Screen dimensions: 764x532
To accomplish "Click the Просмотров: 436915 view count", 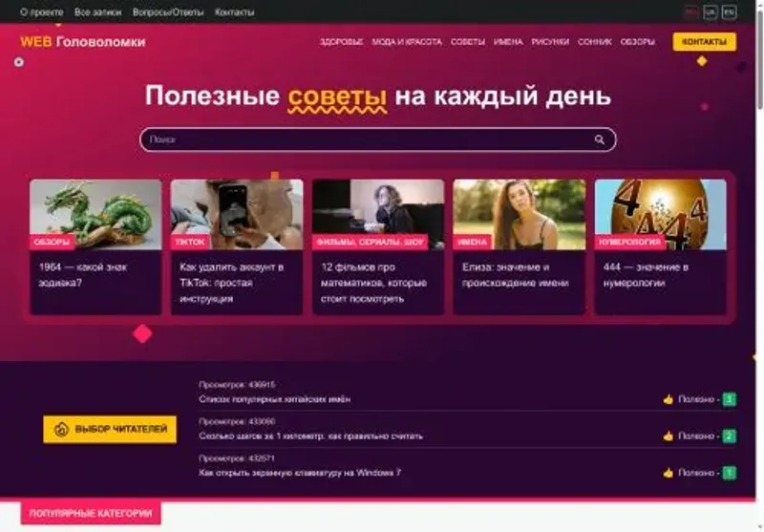I will click(x=237, y=385).
